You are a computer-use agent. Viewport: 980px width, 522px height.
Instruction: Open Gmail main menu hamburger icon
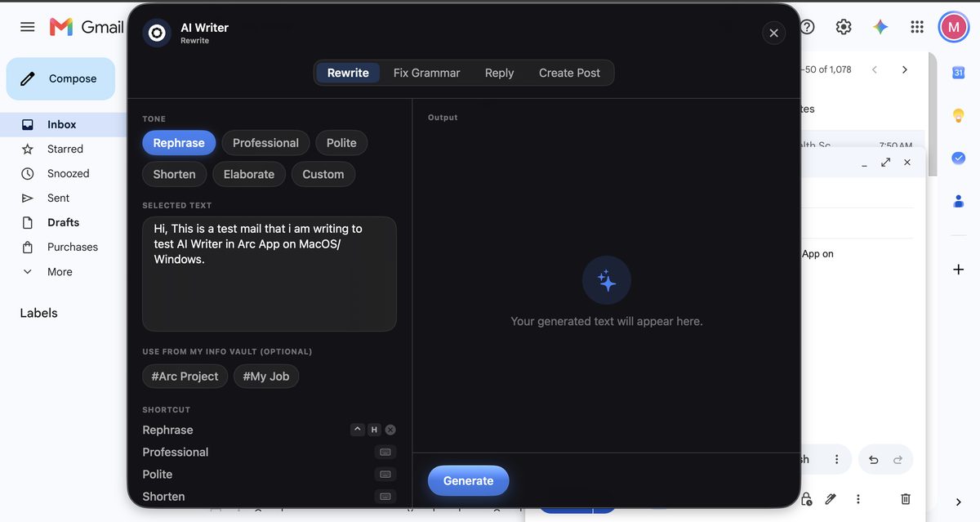tap(28, 27)
